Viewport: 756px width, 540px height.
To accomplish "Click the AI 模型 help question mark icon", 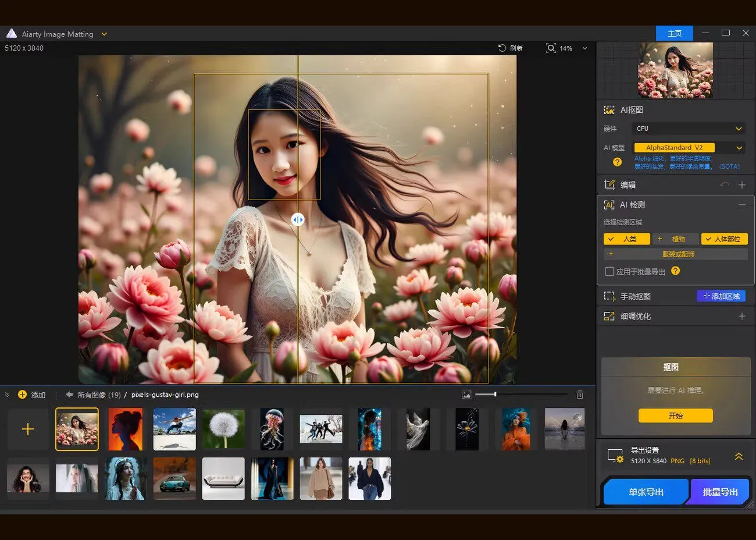I will tap(616, 162).
